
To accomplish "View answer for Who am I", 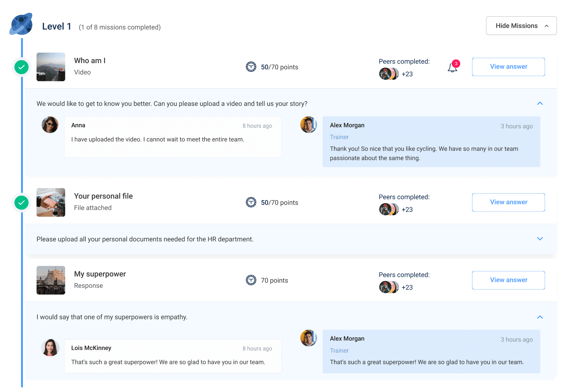I will pos(508,67).
